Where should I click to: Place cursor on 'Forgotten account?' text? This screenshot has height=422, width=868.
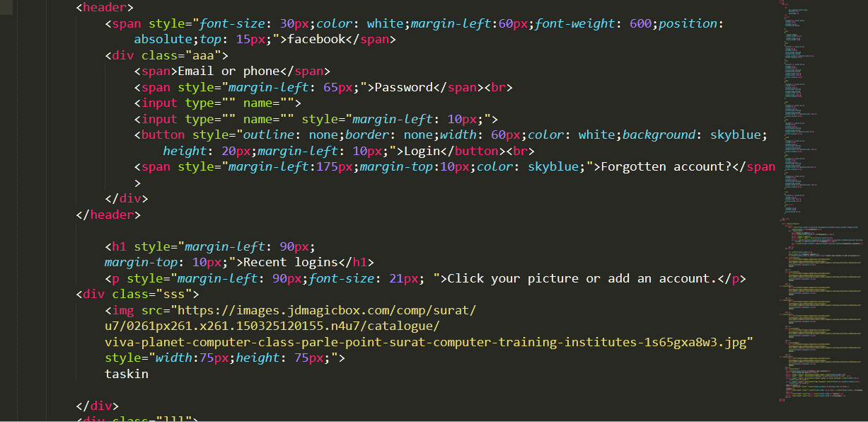[x=666, y=167]
